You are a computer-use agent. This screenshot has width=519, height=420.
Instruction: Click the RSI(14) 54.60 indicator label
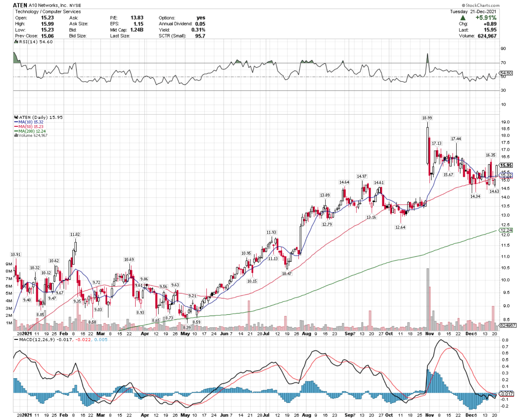coord(34,42)
